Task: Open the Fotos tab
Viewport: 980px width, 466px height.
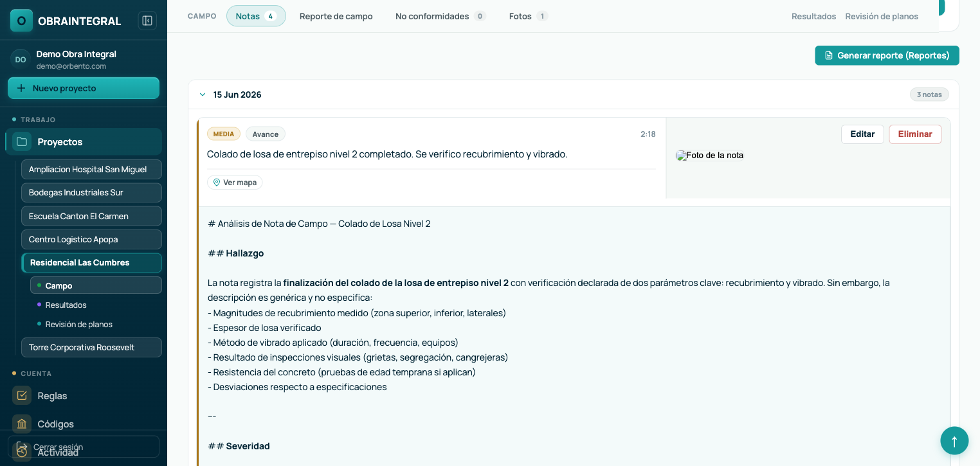Action: tap(528, 16)
